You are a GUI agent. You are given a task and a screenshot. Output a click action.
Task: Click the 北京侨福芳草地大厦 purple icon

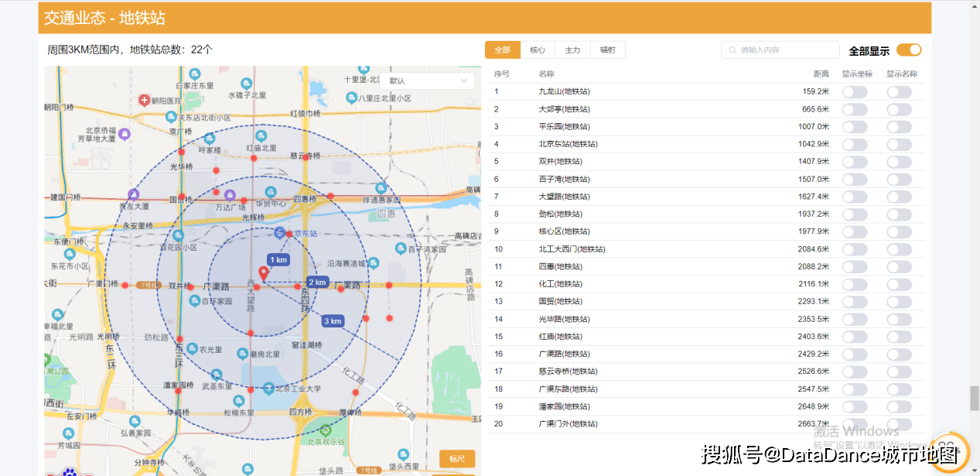pos(125,134)
